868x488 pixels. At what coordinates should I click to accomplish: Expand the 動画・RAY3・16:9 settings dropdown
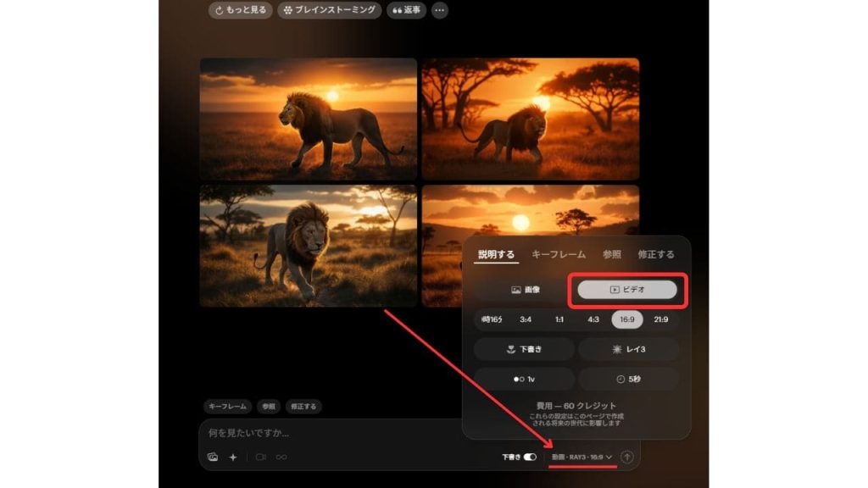point(581,457)
